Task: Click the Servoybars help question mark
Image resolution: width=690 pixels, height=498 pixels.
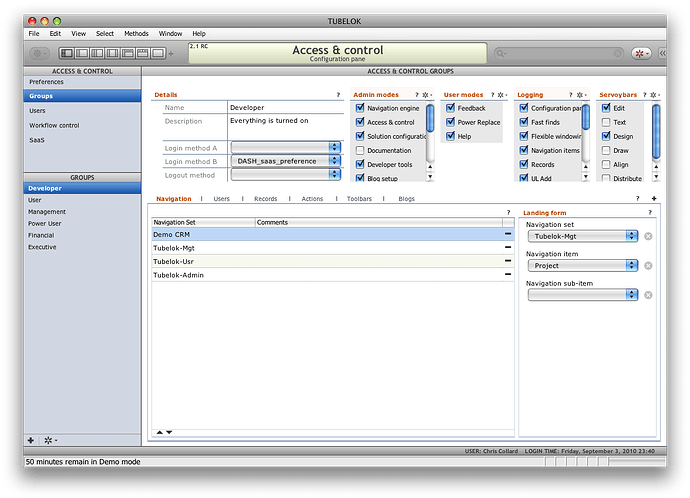Action: point(645,95)
